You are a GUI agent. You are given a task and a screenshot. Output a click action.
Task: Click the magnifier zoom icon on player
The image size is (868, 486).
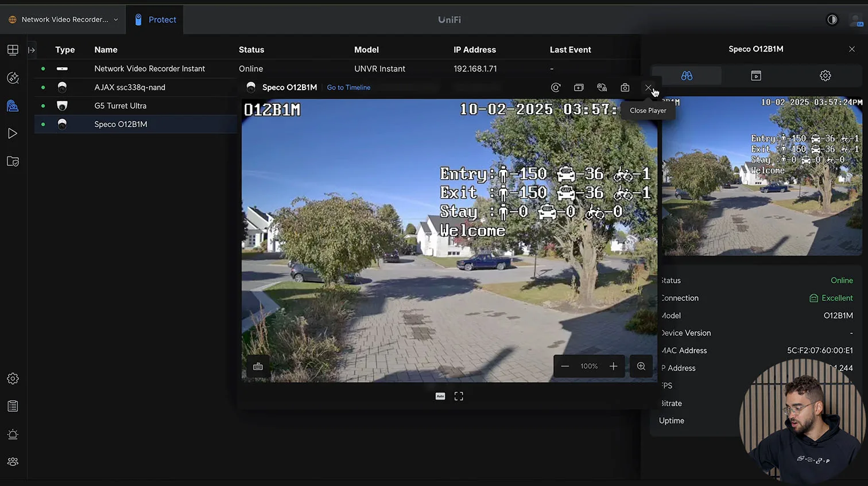tap(641, 366)
